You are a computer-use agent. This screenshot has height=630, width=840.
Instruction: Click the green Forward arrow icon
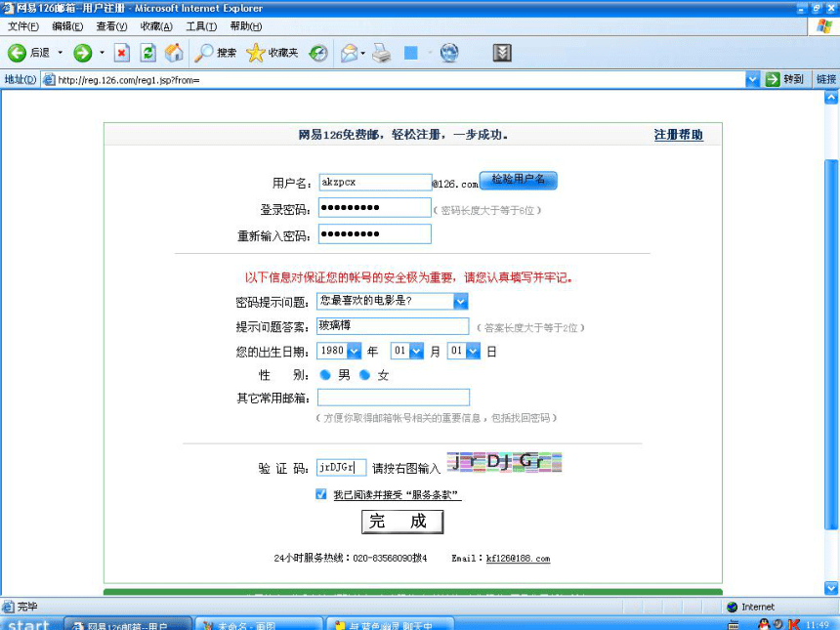tap(82, 53)
